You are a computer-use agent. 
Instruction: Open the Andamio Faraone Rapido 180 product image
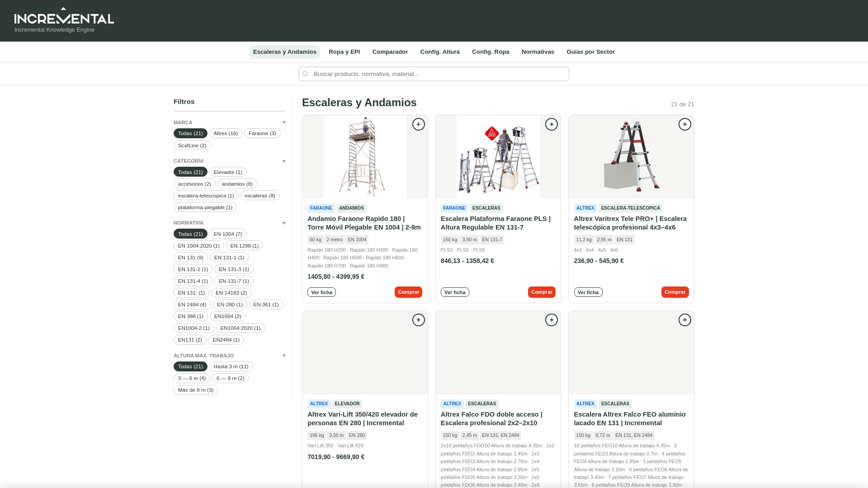(365, 157)
